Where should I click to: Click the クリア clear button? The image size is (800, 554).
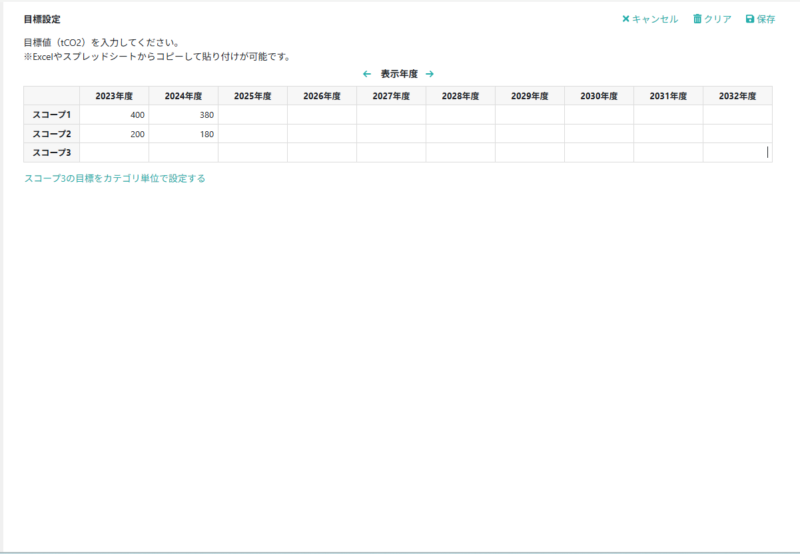pos(712,19)
